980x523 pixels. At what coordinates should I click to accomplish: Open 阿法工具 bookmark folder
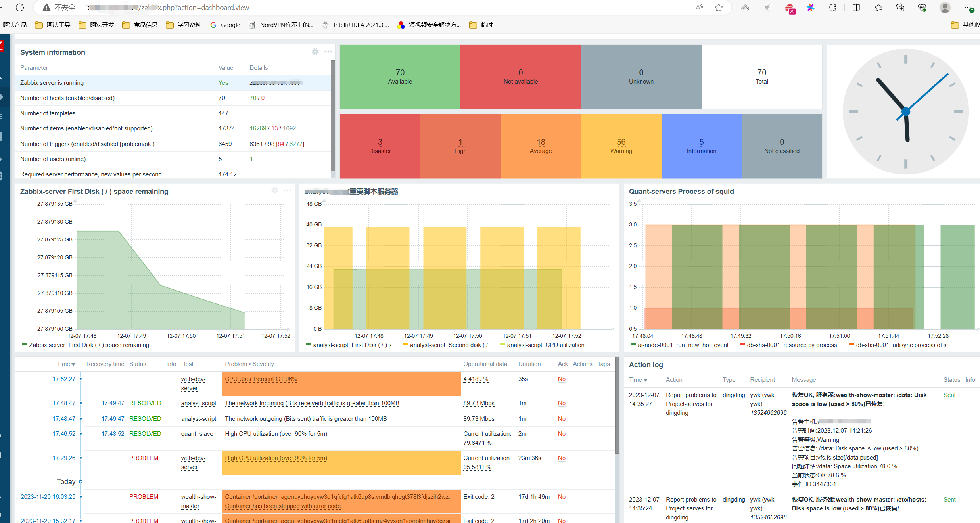point(53,25)
